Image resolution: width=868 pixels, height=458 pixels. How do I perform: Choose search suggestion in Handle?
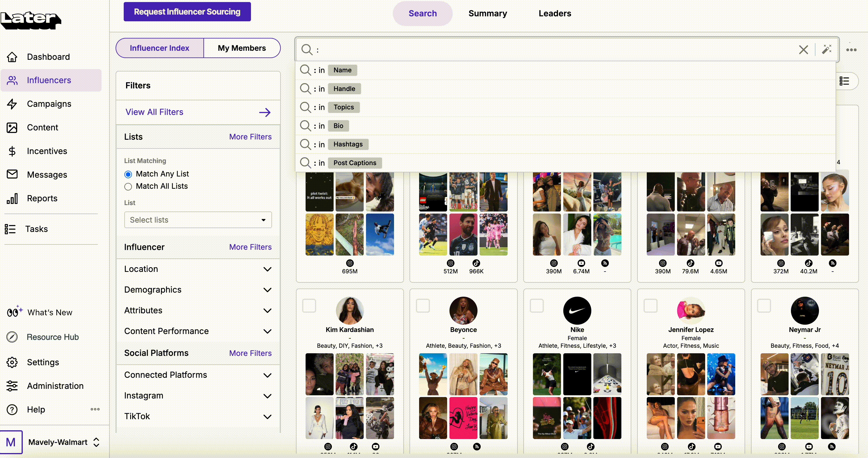tap(565, 89)
